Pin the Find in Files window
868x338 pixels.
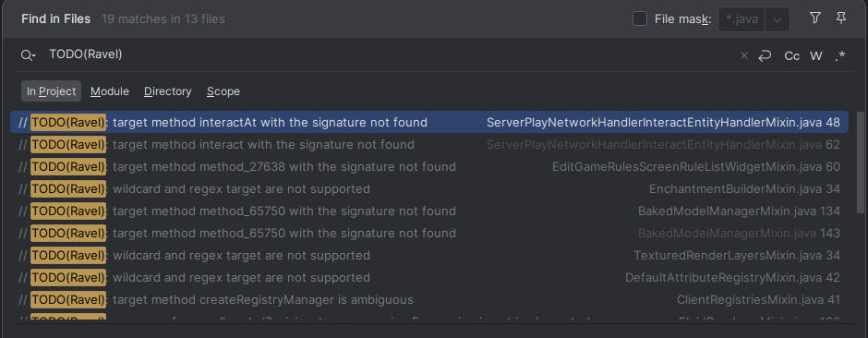pyautogui.click(x=841, y=18)
